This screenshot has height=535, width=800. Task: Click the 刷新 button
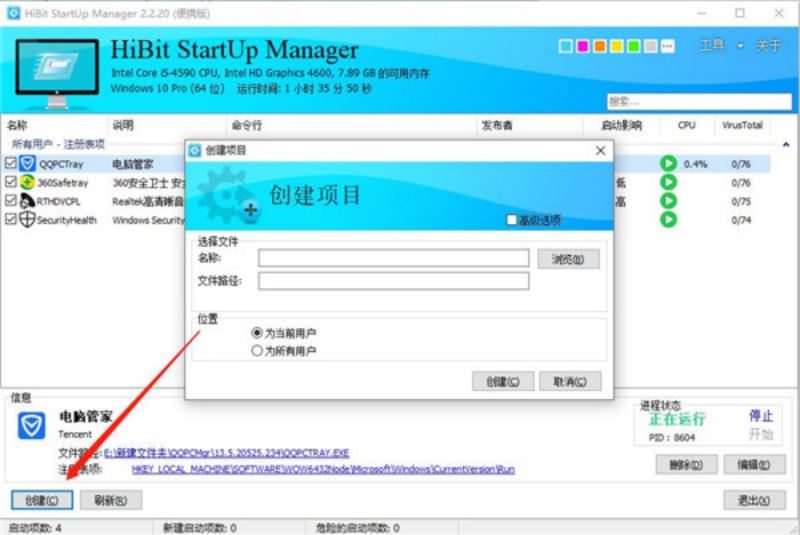(111, 500)
